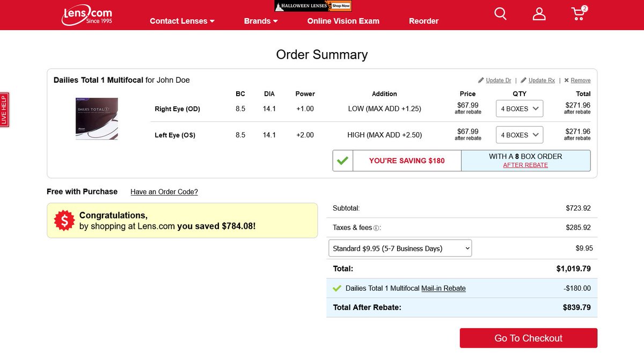Viewport: 644px width, 360px height.
Task: Click the Subtotal $723.92 value
Action: click(578, 208)
